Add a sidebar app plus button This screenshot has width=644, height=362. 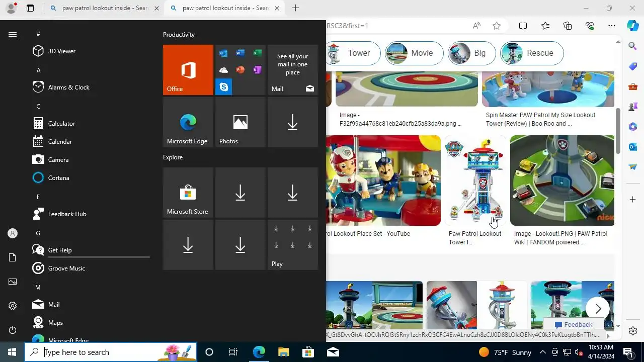tap(633, 200)
